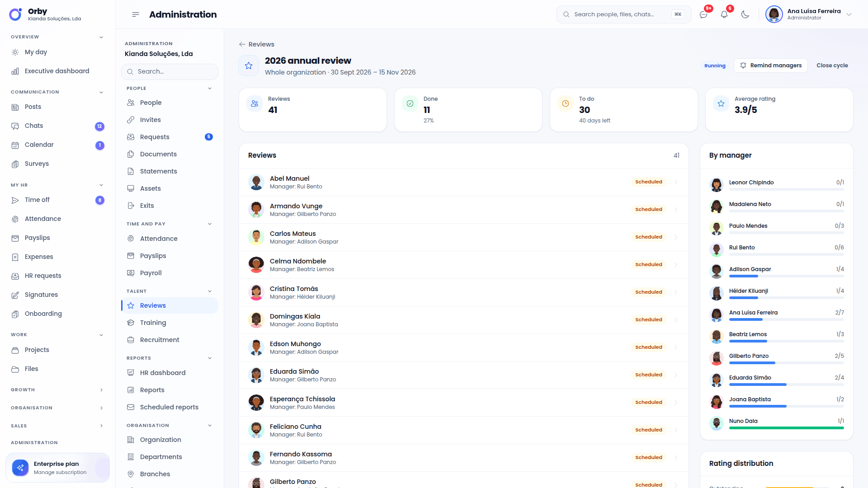The image size is (868, 488).
Task: Collapse the TALENT group chevron
Action: (x=210, y=291)
